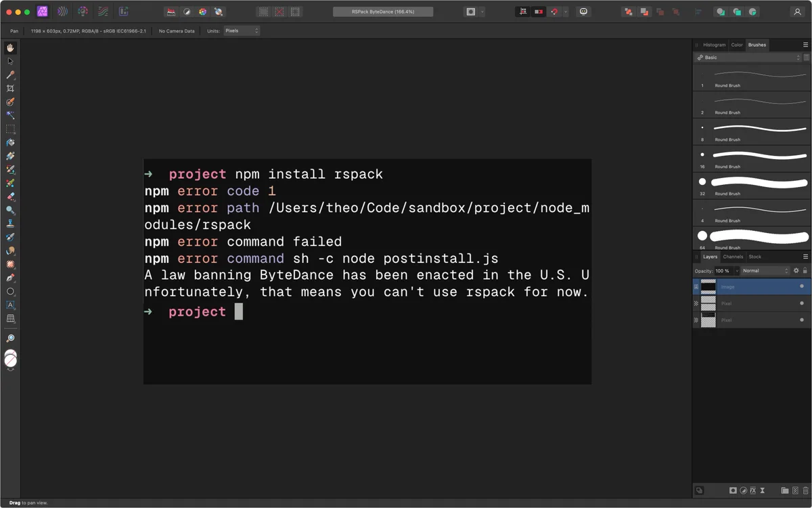Screen dimensions: 812x508
Task: Select the Move tool
Action: [10, 61]
